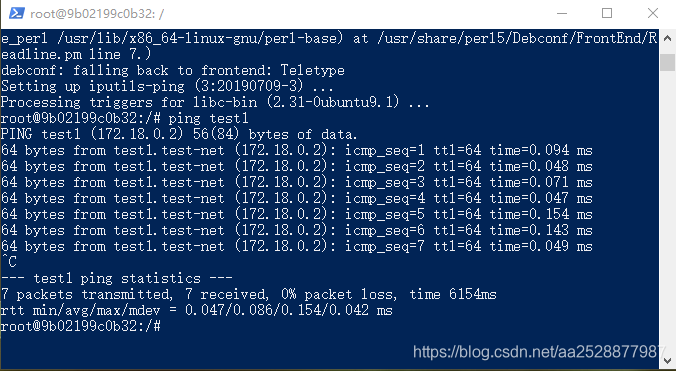Click the empty prompt on the last line
This screenshot has height=371, width=676.
click(x=81, y=326)
